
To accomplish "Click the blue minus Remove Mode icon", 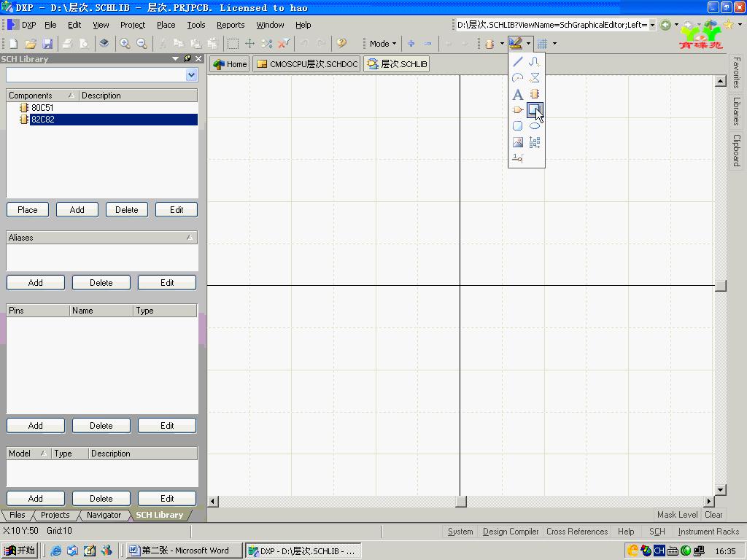I will point(427,44).
